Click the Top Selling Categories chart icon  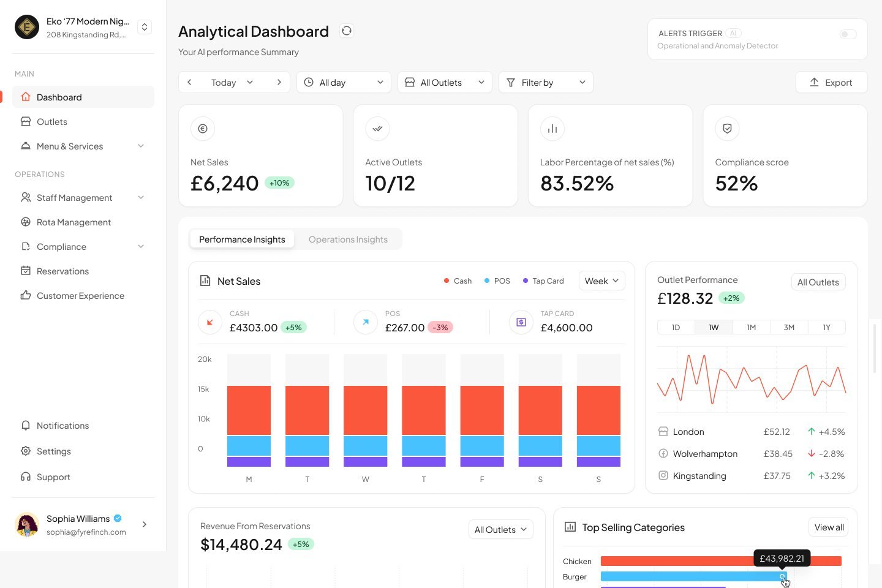[570, 527]
